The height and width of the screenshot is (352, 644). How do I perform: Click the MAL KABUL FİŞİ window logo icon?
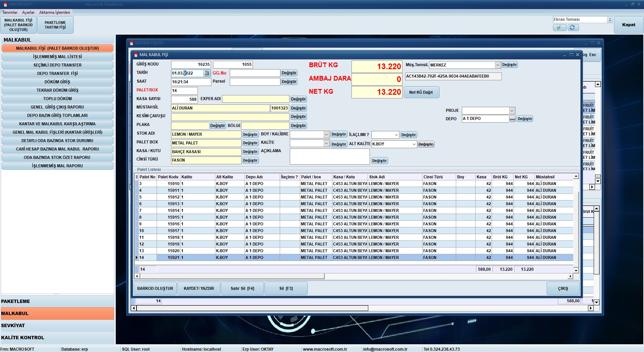136,55
